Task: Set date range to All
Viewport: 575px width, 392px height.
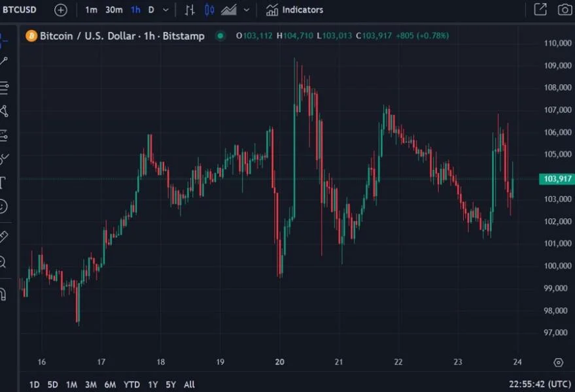Action: [x=189, y=384]
